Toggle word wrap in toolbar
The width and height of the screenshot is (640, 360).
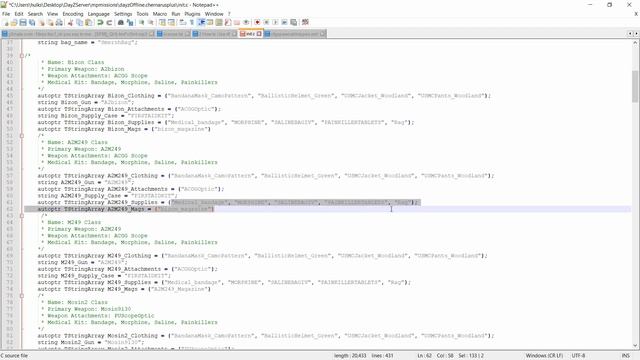pyautogui.click(x=182, y=22)
